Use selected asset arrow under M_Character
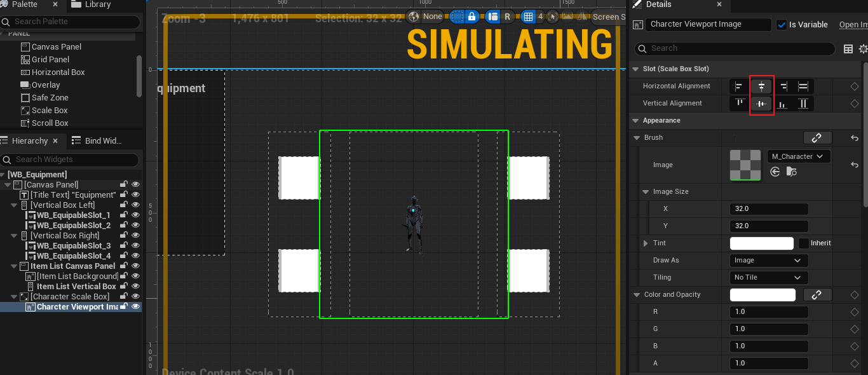This screenshot has height=375, width=868. point(775,172)
